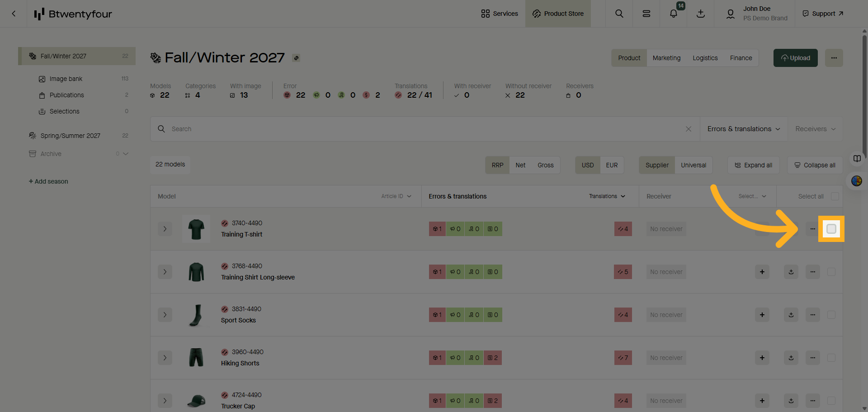
Task: Open more options menu next to Upload
Action: click(834, 58)
